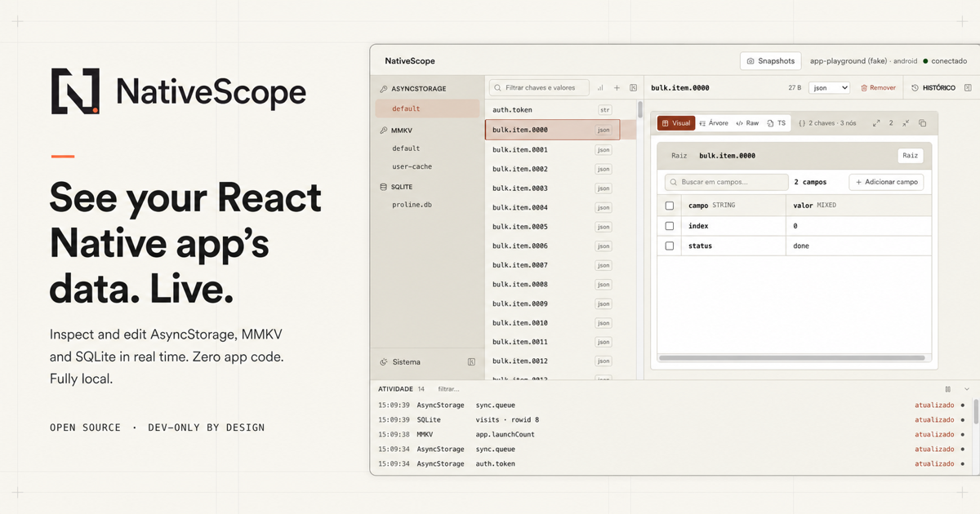Click the horizontal scrollbar under fields table
Viewport: 980px width, 514px height.
(791, 358)
